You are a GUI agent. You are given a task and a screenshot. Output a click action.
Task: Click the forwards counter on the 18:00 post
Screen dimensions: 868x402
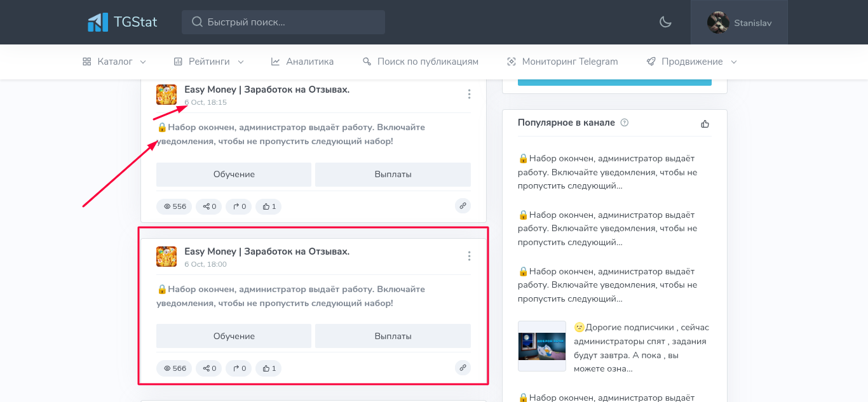tap(239, 368)
